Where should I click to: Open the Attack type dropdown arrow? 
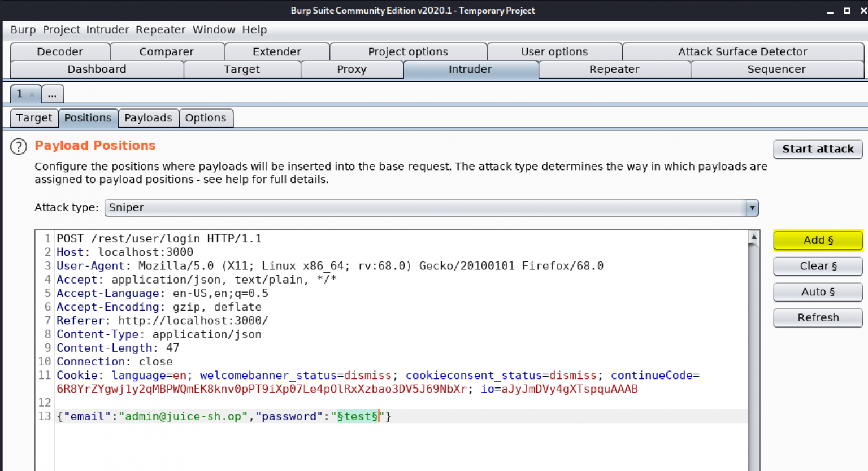point(752,207)
